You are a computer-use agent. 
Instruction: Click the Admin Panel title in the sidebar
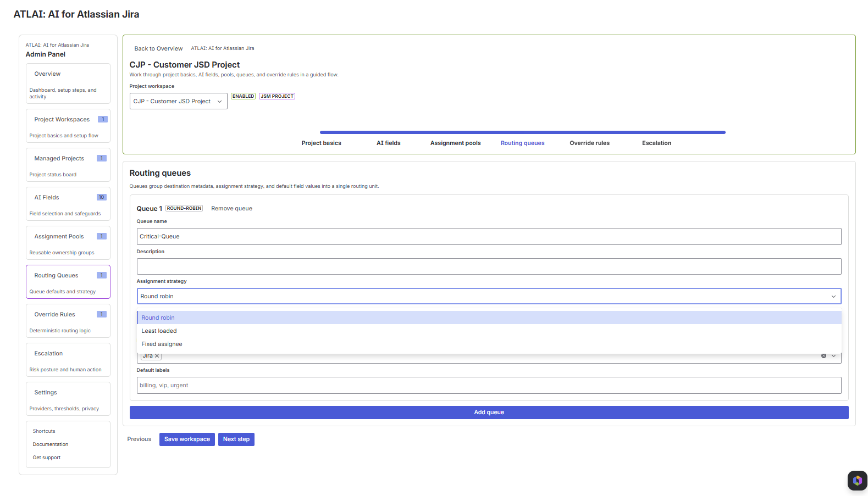[x=46, y=54]
